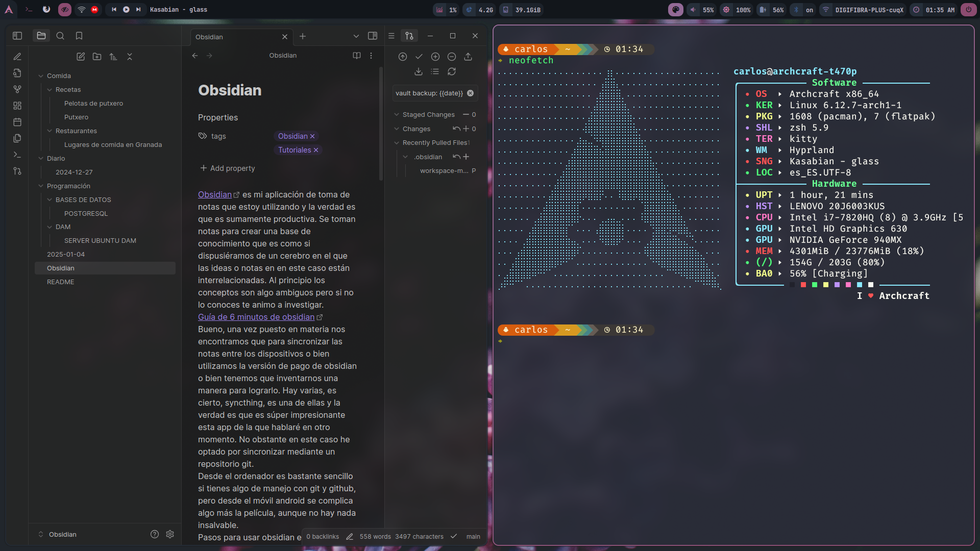This screenshot has height=551, width=980.
Task: Open the outline tab in right sidebar
Action: (x=391, y=36)
